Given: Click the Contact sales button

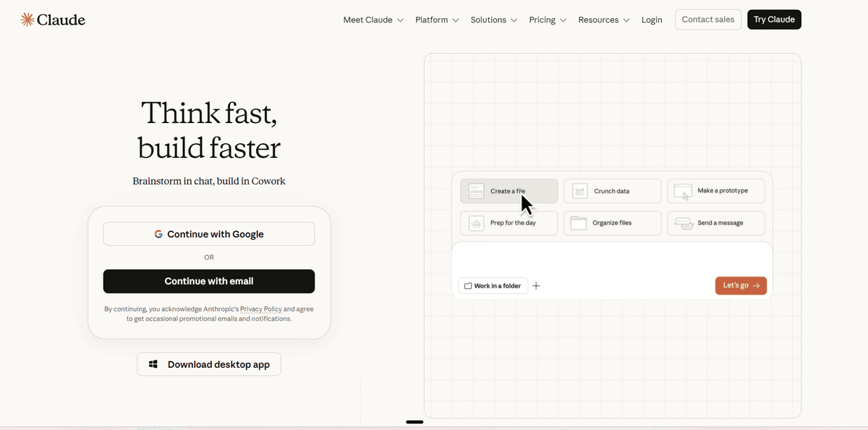Looking at the screenshot, I should tap(708, 20).
